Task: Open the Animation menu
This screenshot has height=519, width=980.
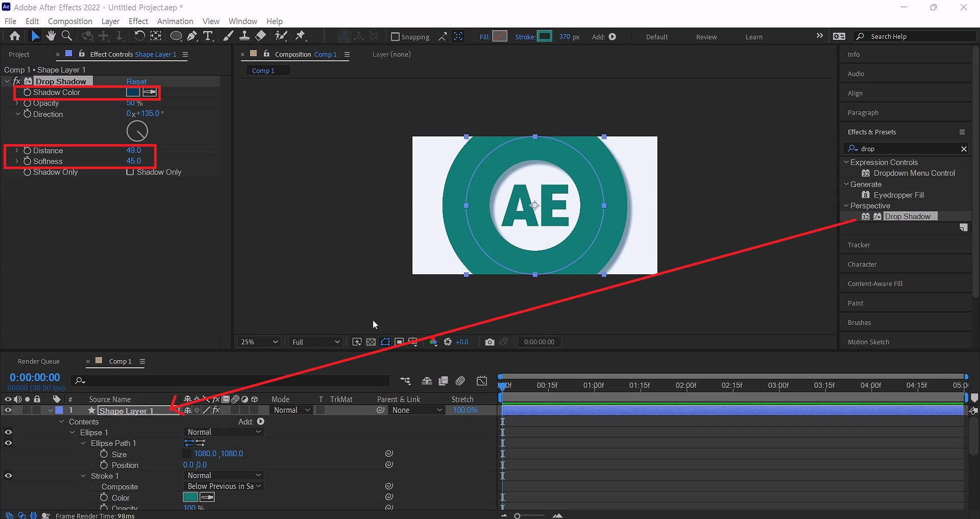Action: 175,21
